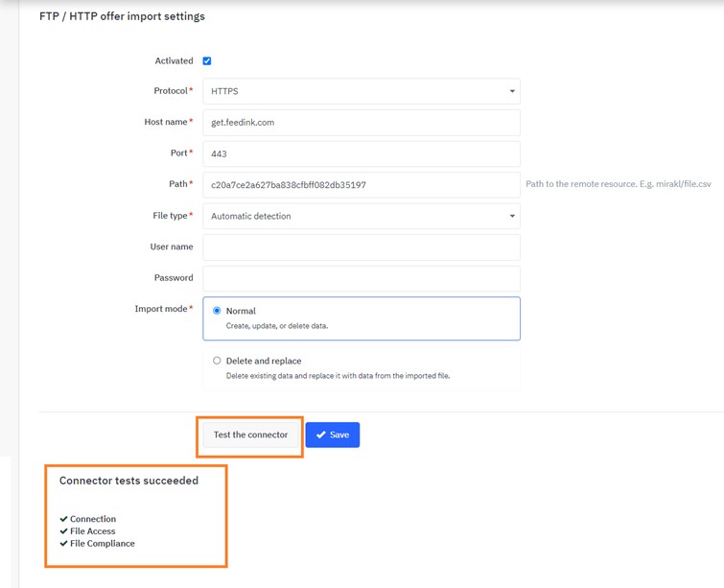Click the empty User name field

point(362,247)
